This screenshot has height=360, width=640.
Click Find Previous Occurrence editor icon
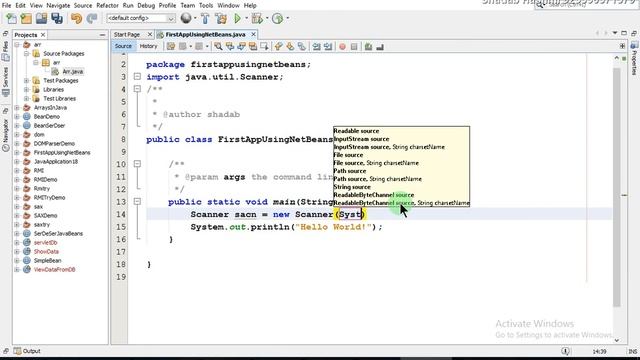pos(230,47)
